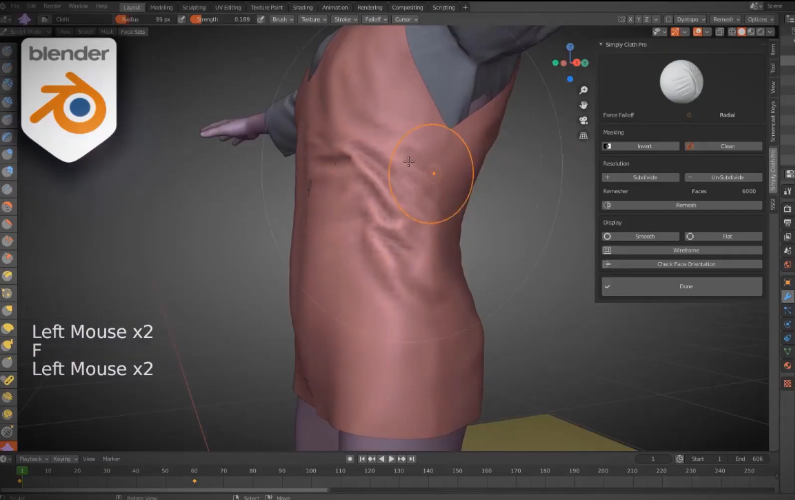
Task: Expand the Stroke dropdown
Action: pyautogui.click(x=345, y=19)
